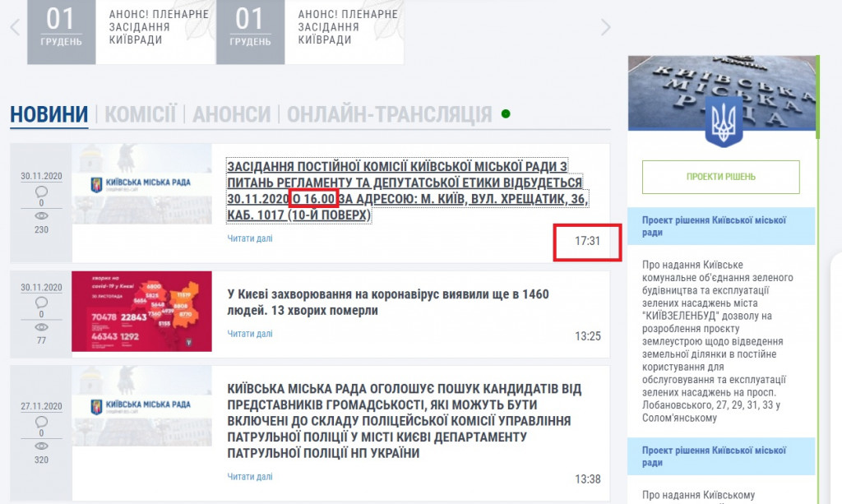
Task: Open headline about 1460 coronavirus cases in Kyiv
Action: pyautogui.click(x=387, y=303)
